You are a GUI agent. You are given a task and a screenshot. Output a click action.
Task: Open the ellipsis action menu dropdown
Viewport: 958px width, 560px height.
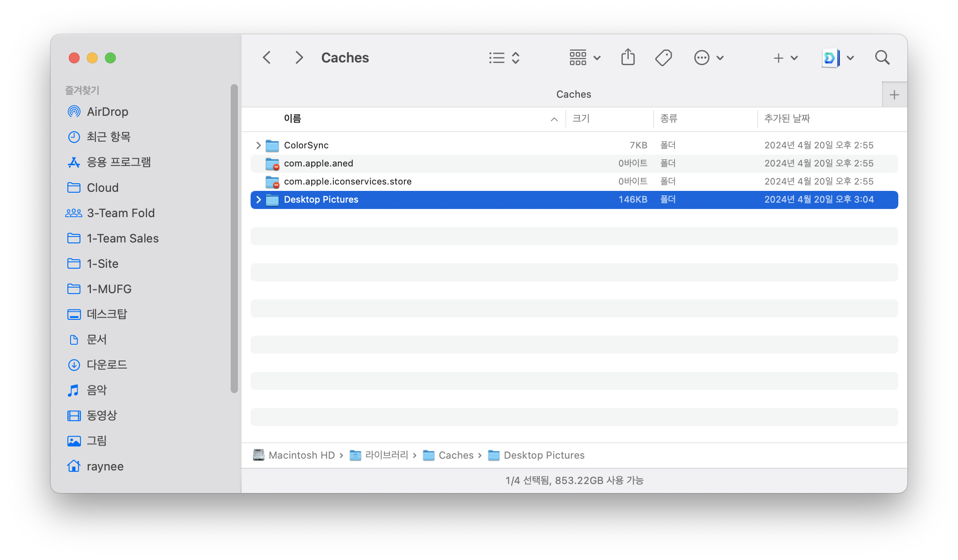709,57
